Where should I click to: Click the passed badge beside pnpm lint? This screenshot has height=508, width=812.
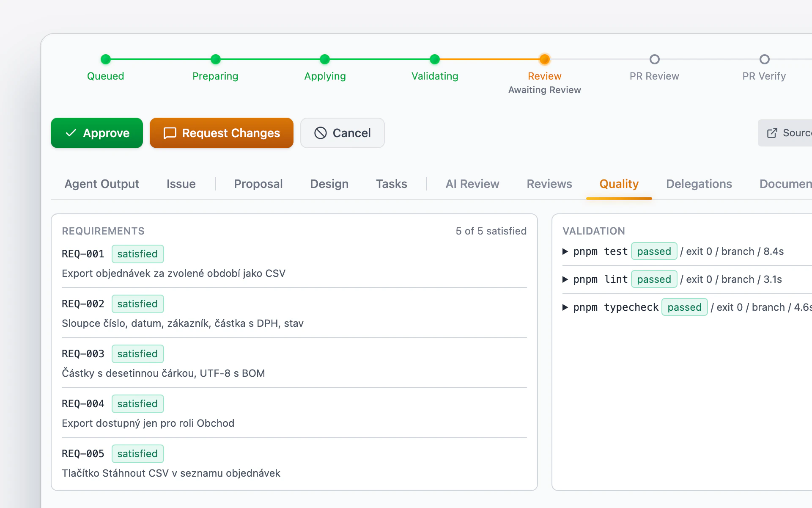(654, 279)
